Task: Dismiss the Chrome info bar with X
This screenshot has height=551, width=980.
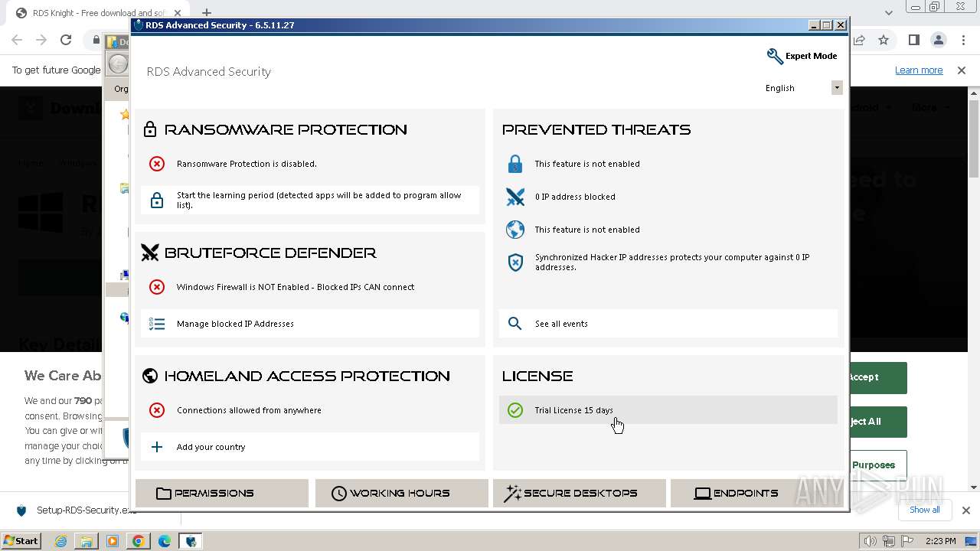Action: click(962, 70)
